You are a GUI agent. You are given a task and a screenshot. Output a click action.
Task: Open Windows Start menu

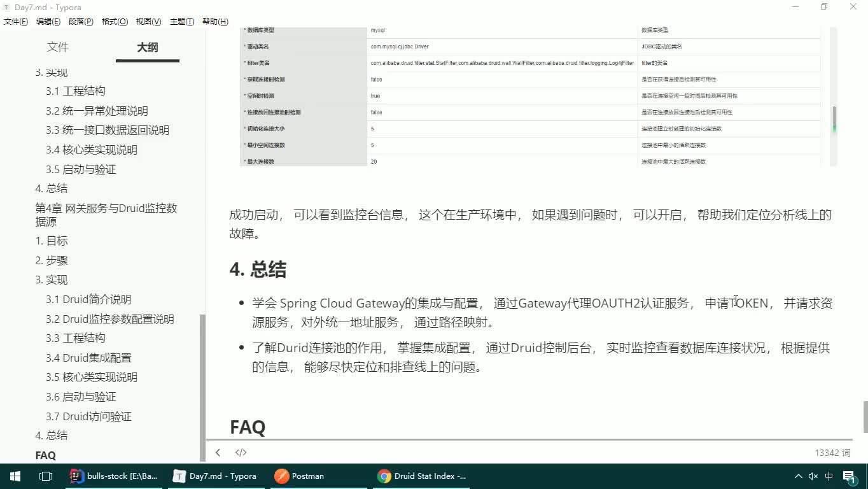coord(15,476)
